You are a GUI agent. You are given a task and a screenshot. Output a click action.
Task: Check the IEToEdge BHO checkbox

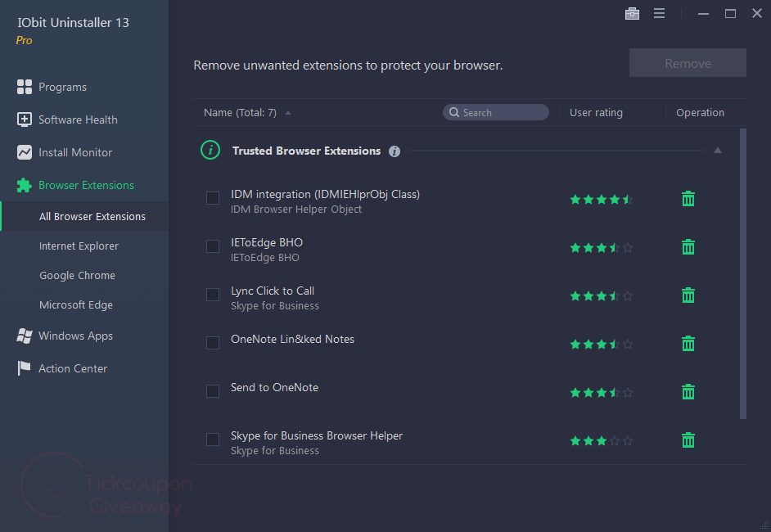click(213, 246)
